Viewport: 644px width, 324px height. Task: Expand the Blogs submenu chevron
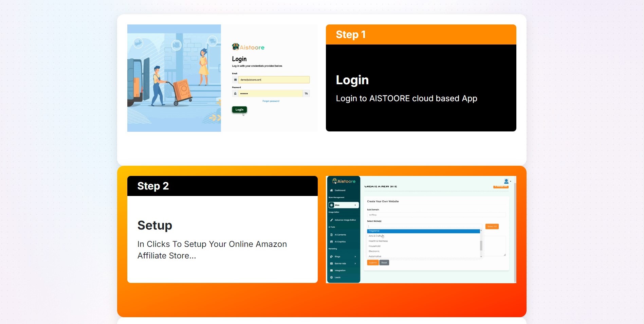(x=355, y=256)
